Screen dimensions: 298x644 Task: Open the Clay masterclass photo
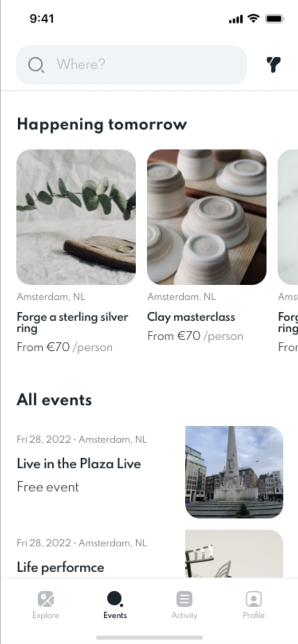206,217
